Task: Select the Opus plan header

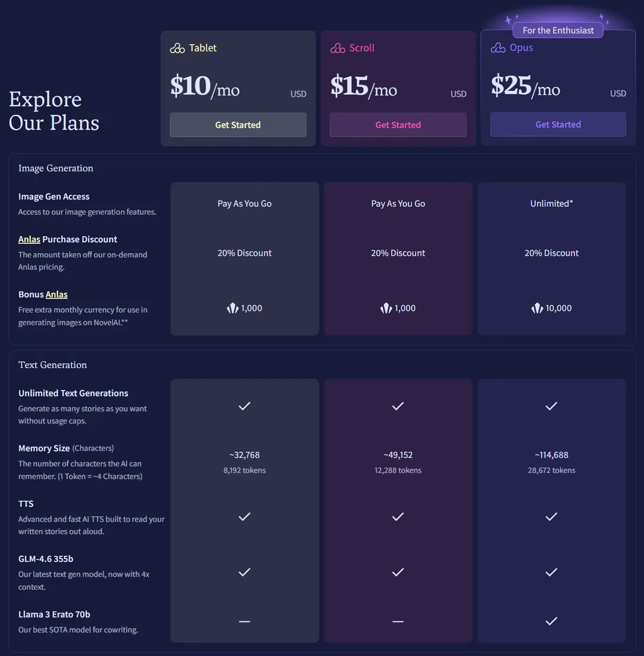Action: 521,48
